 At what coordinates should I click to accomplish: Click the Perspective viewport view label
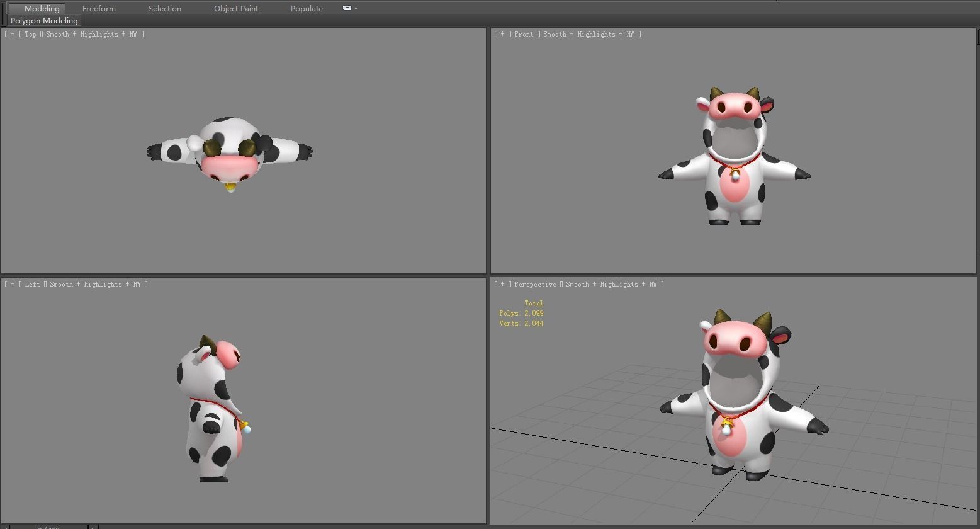pyautogui.click(x=535, y=284)
